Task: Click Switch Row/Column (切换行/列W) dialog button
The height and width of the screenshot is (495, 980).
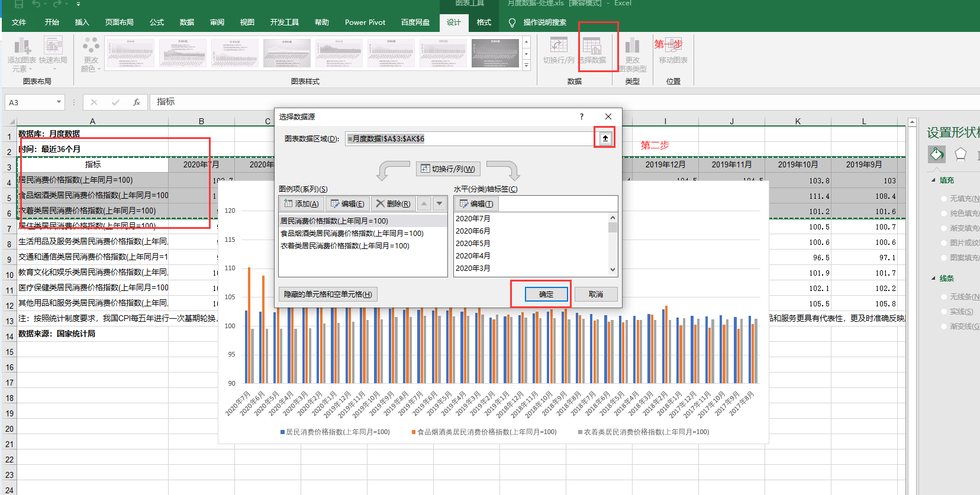Action: coord(448,169)
